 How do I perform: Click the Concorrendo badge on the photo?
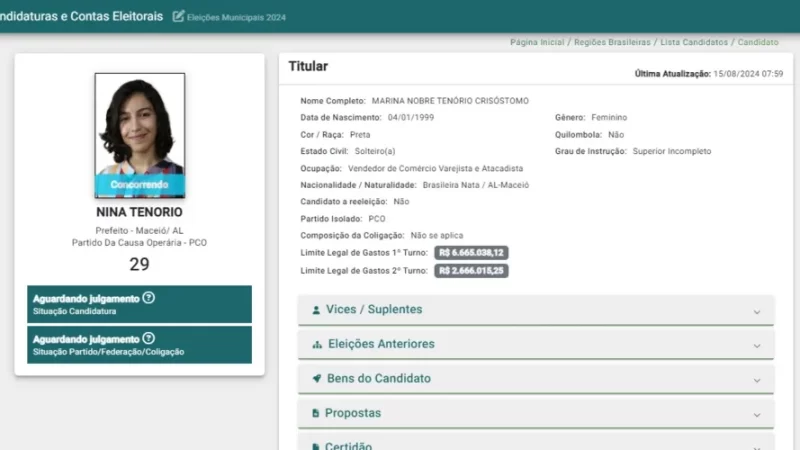click(139, 185)
